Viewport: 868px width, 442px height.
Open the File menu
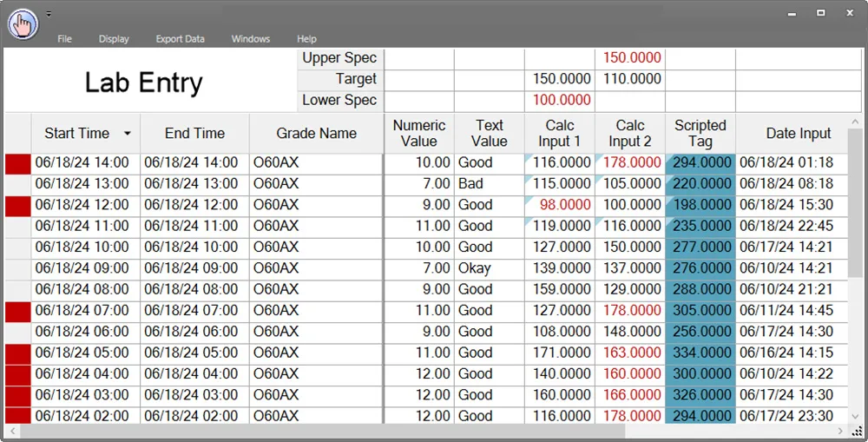coord(64,39)
